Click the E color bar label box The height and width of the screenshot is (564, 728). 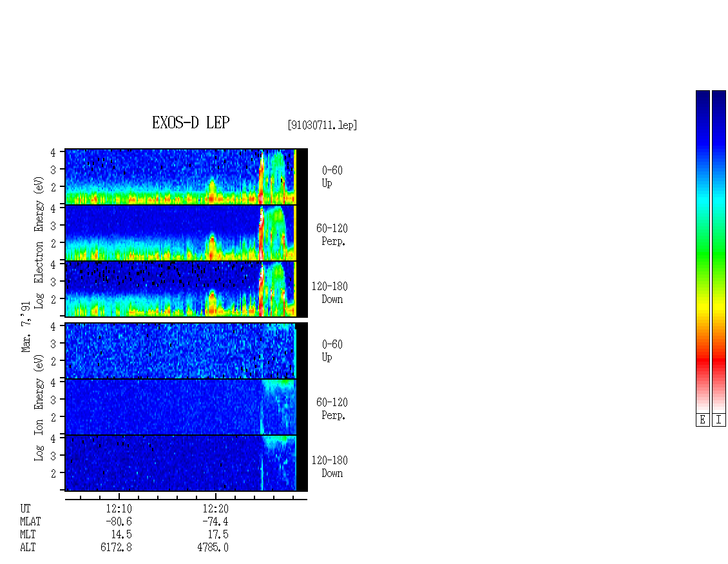[702, 420]
